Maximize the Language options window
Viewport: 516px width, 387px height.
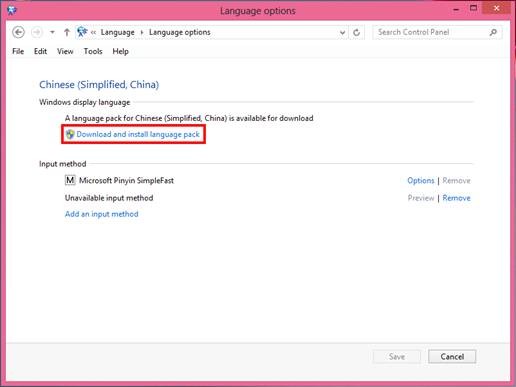[473, 8]
